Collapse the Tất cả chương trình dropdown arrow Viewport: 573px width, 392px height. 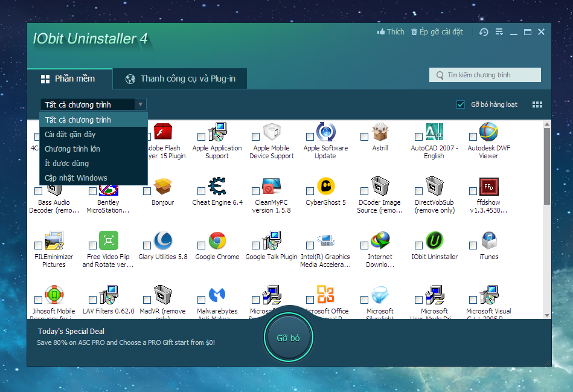[x=140, y=104]
